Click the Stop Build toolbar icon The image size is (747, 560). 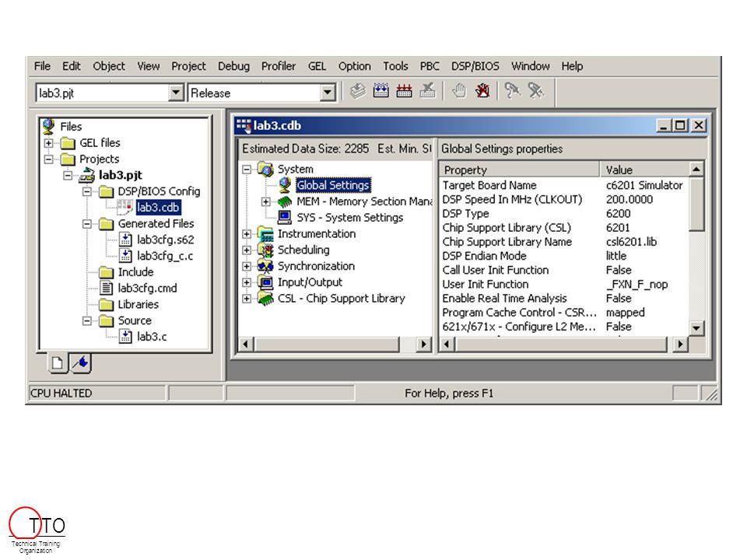click(x=427, y=91)
